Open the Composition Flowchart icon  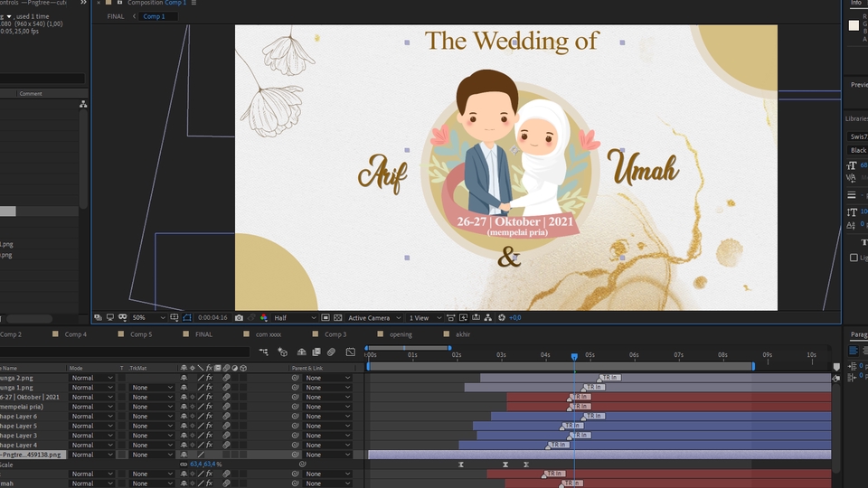click(x=487, y=317)
